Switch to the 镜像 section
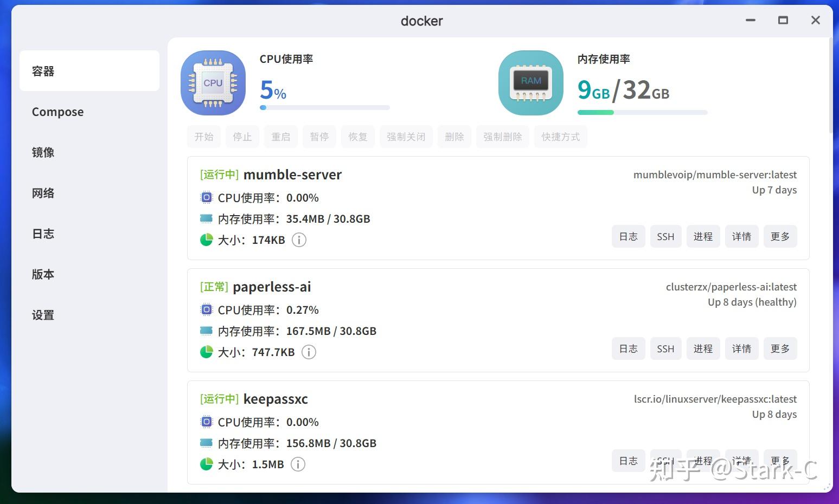Image resolution: width=839 pixels, height=504 pixels. tap(43, 152)
